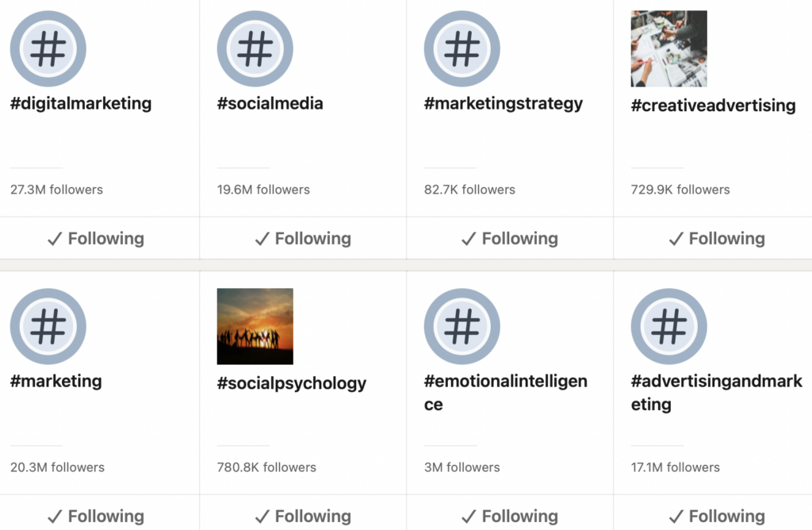812x530 pixels.
Task: Open the #socialpsychology sunset thumbnail
Action: point(255,326)
